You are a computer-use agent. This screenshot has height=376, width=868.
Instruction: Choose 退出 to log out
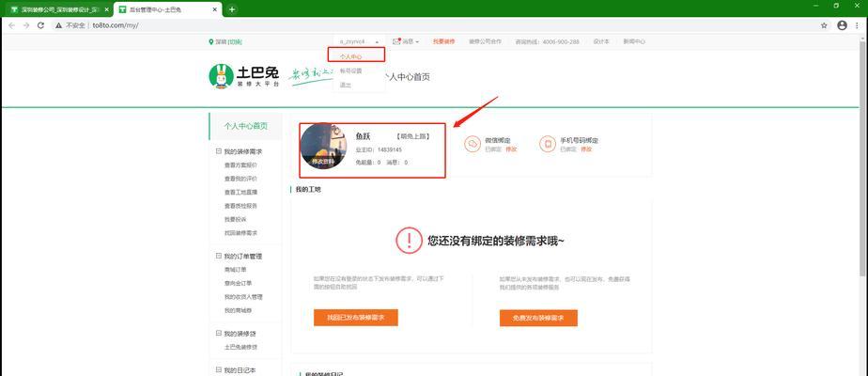[345, 86]
